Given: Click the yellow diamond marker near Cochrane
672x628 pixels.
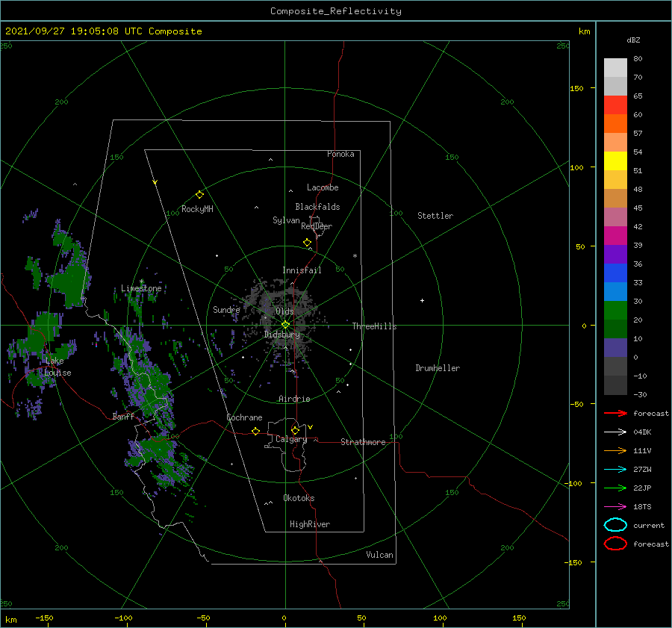Looking at the screenshot, I should coord(255,432).
